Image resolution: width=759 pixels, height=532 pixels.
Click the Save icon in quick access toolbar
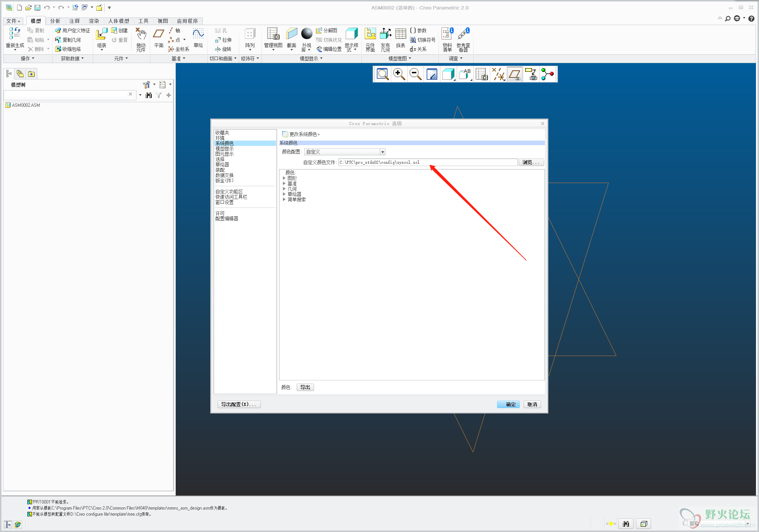click(x=37, y=8)
